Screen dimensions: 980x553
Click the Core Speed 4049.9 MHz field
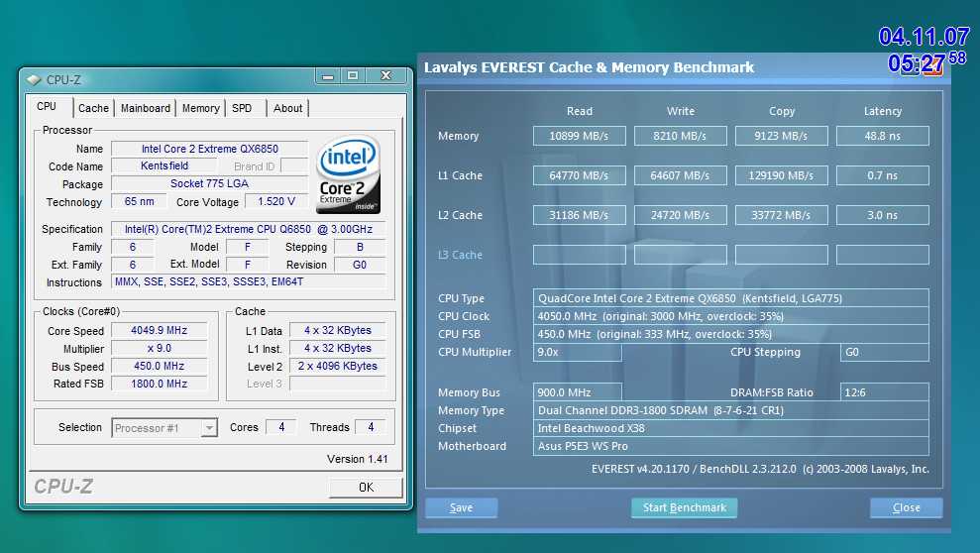[160, 330]
